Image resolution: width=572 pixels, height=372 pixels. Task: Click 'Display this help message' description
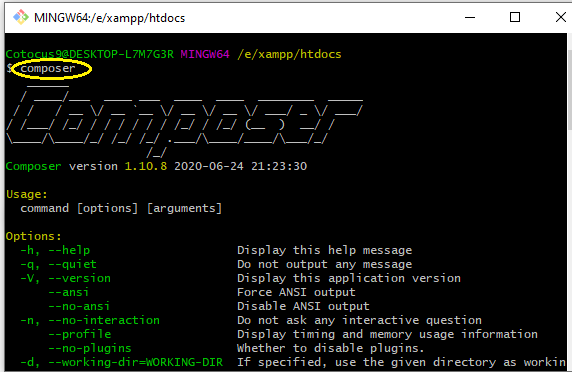tap(325, 250)
